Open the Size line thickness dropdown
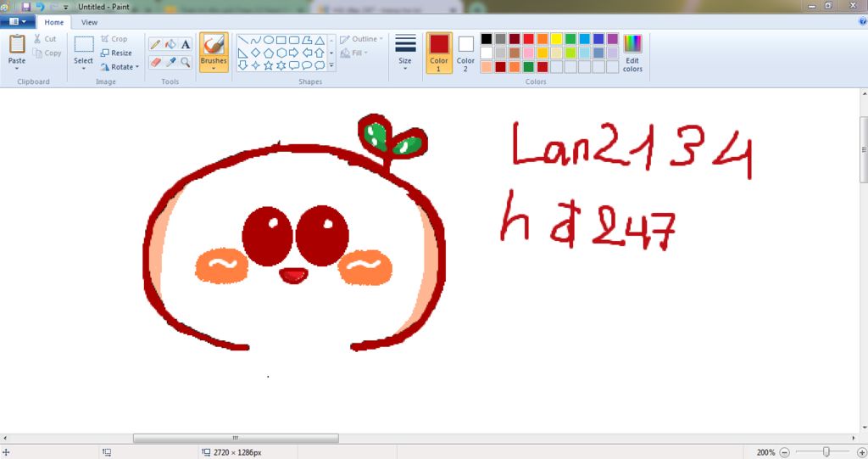 point(405,53)
